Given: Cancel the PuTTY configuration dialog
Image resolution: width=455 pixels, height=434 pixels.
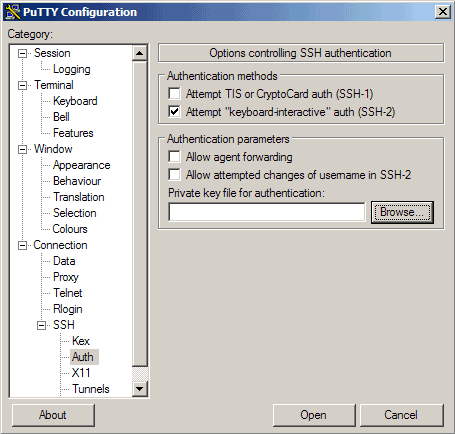Looking at the screenshot, I should click(x=401, y=415).
